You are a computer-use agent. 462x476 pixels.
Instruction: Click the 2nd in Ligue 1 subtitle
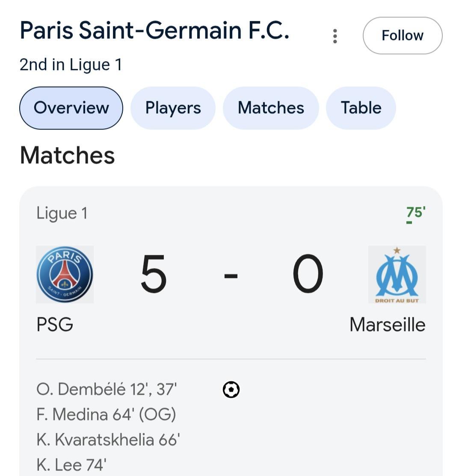click(71, 65)
